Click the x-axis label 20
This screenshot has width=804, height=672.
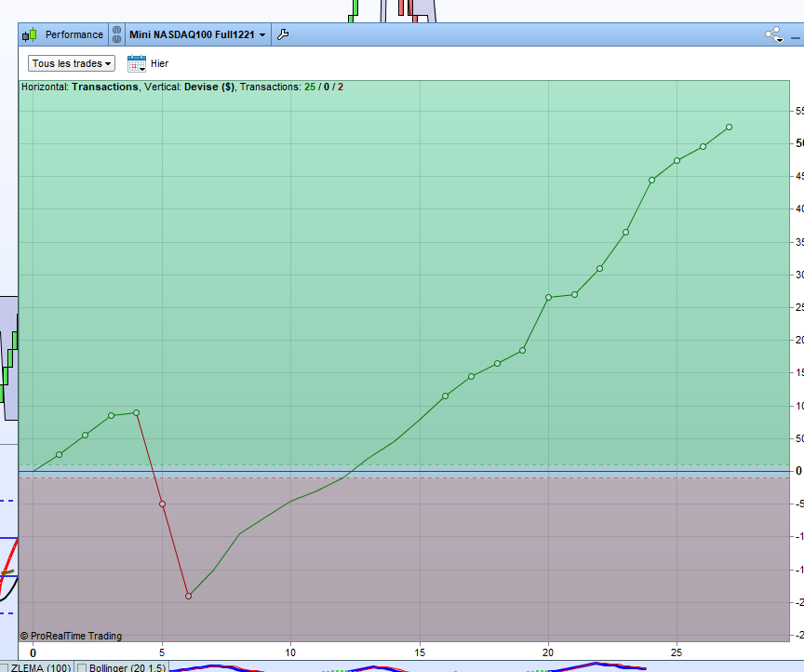[548, 652]
